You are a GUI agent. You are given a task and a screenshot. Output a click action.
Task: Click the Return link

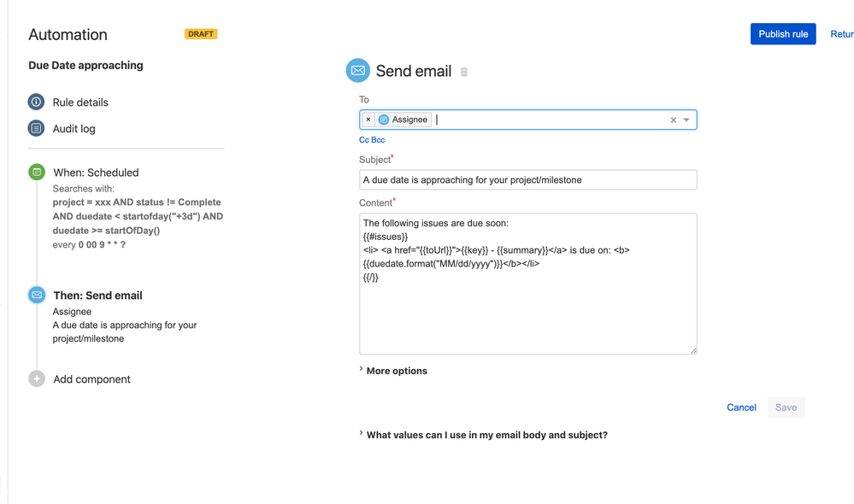[x=841, y=34]
